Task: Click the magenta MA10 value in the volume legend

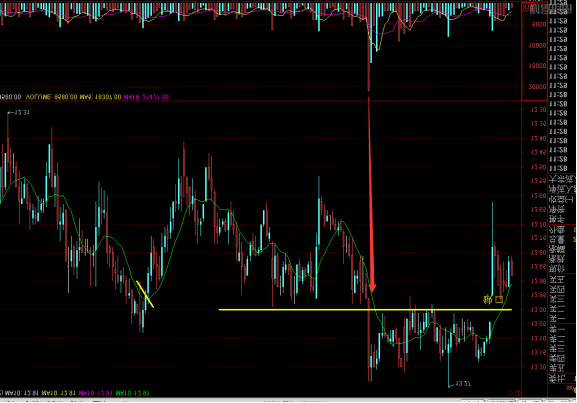Action: pyautogui.click(x=146, y=97)
